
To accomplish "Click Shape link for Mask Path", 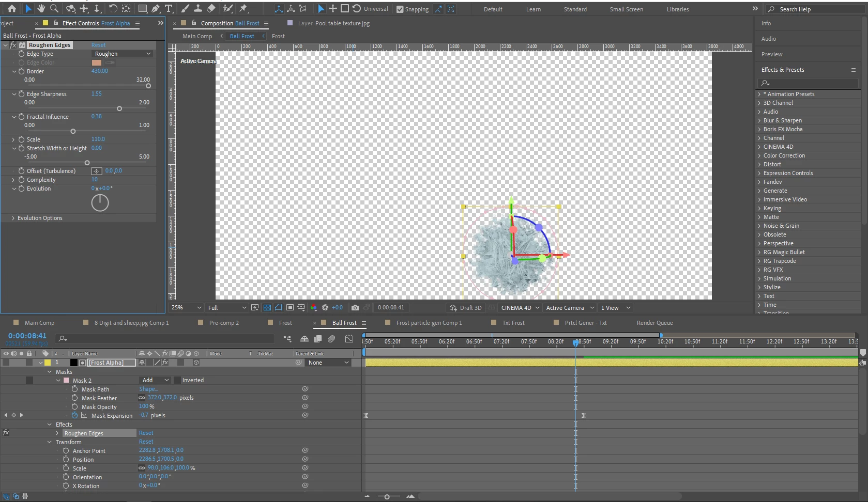I will coord(148,389).
